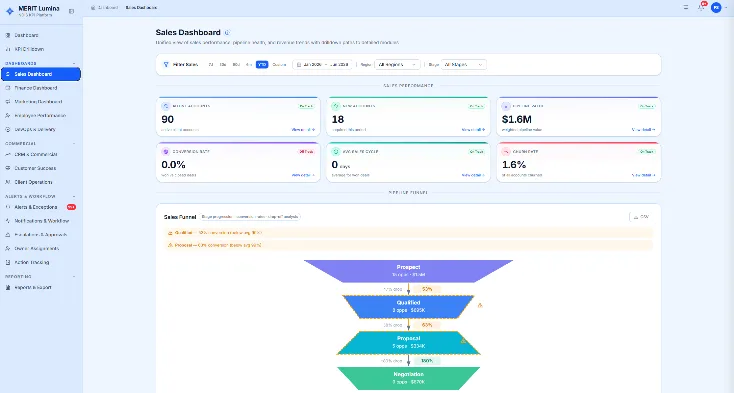The width and height of the screenshot is (734, 393).
Task: Click the blue Qualified funnel stage
Action: click(x=408, y=307)
